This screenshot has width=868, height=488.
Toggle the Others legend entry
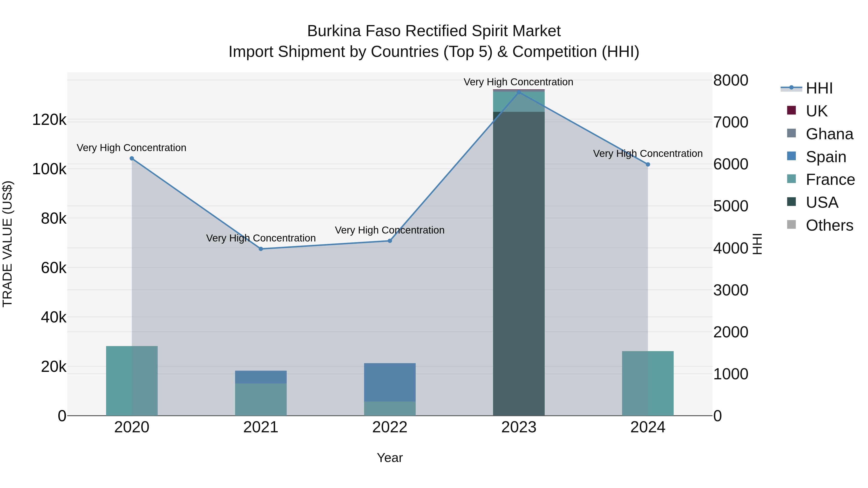tap(820, 225)
